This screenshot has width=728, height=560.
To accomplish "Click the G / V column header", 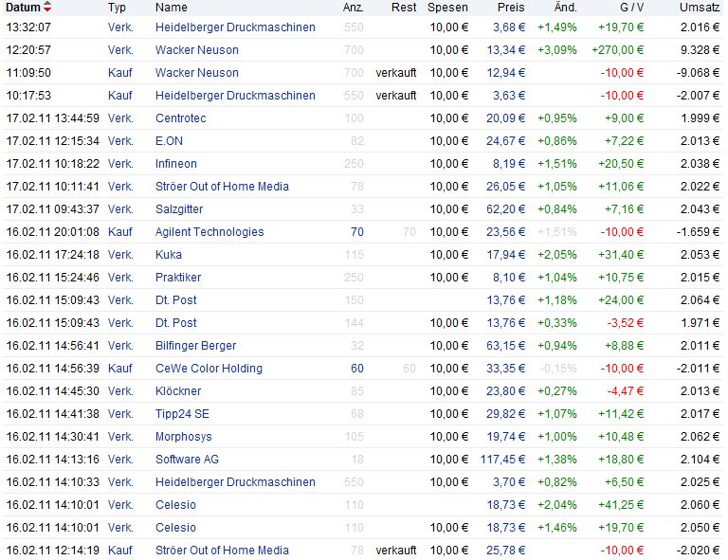I will (629, 8).
